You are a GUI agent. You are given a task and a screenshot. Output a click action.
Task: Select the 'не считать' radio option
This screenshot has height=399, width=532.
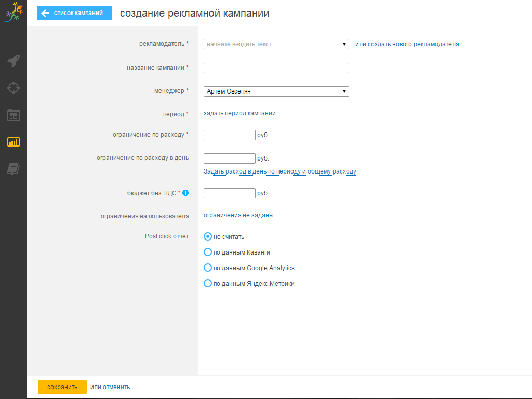coord(208,236)
